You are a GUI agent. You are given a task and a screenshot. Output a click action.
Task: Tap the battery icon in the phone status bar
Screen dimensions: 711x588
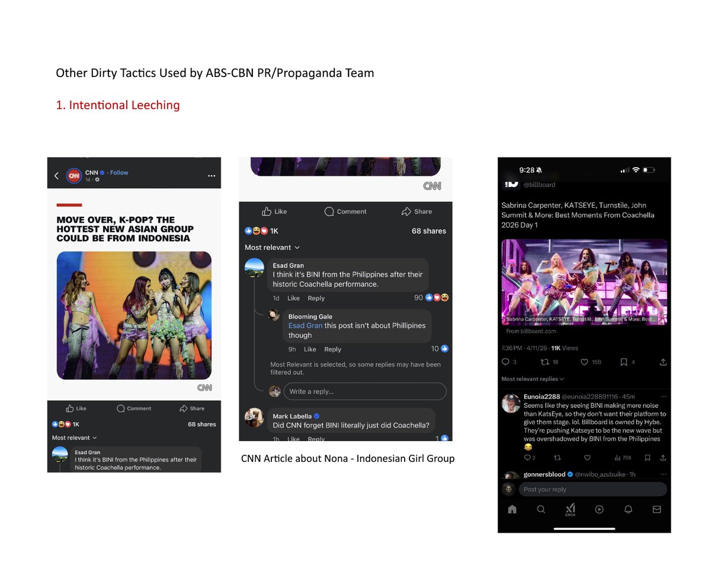(649, 170)
